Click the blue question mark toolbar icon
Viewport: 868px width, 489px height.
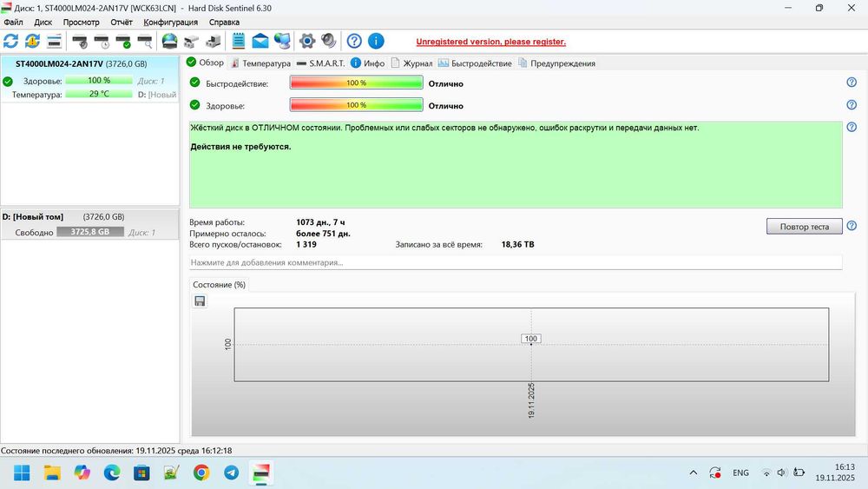click(354, 41)
